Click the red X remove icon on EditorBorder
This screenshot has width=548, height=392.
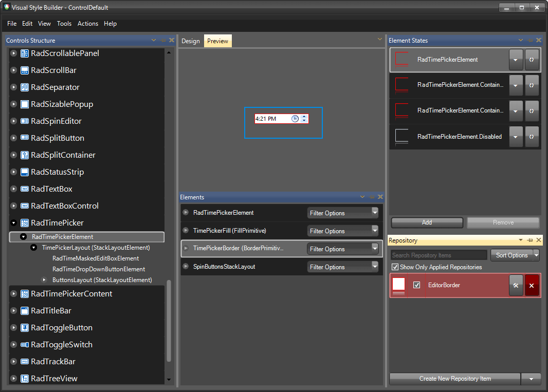click(x=532, y=285)
